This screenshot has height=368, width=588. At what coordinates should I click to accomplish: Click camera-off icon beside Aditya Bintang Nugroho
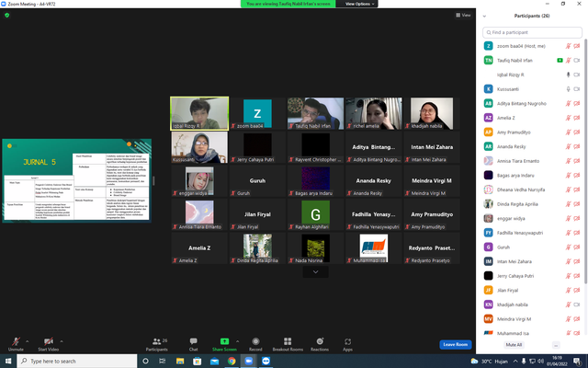tap(577, 103)
